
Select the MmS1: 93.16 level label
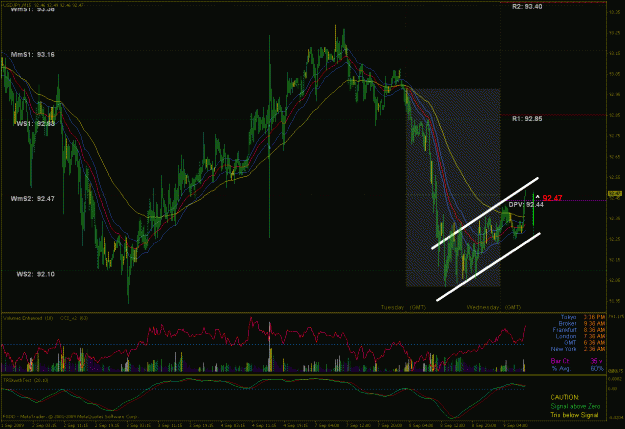33,55
